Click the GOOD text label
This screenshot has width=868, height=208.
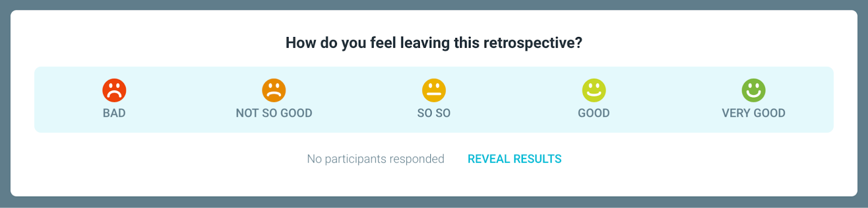[594, 113]
